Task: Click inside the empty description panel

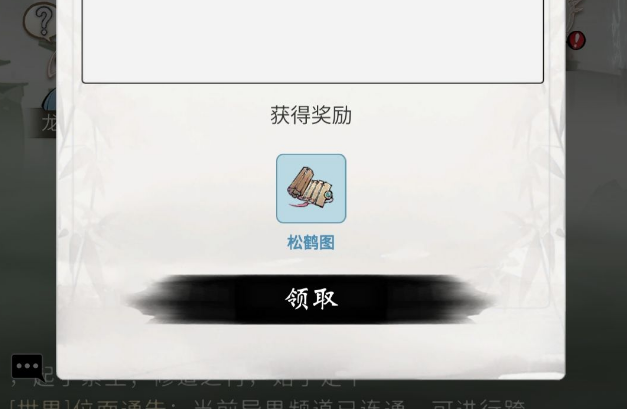Action: (312, 41)
